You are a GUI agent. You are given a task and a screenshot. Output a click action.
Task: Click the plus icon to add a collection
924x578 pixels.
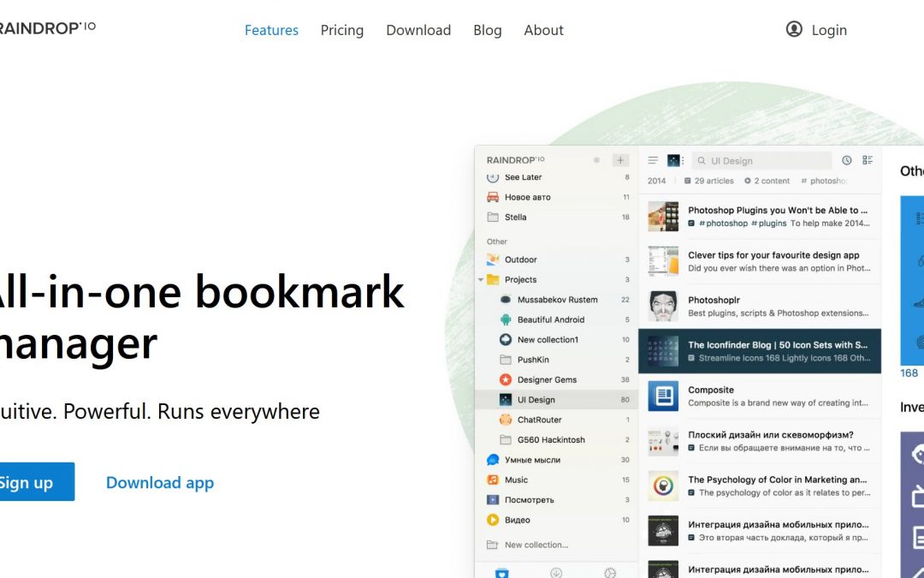pyautogui.click(x=619, y=159)
